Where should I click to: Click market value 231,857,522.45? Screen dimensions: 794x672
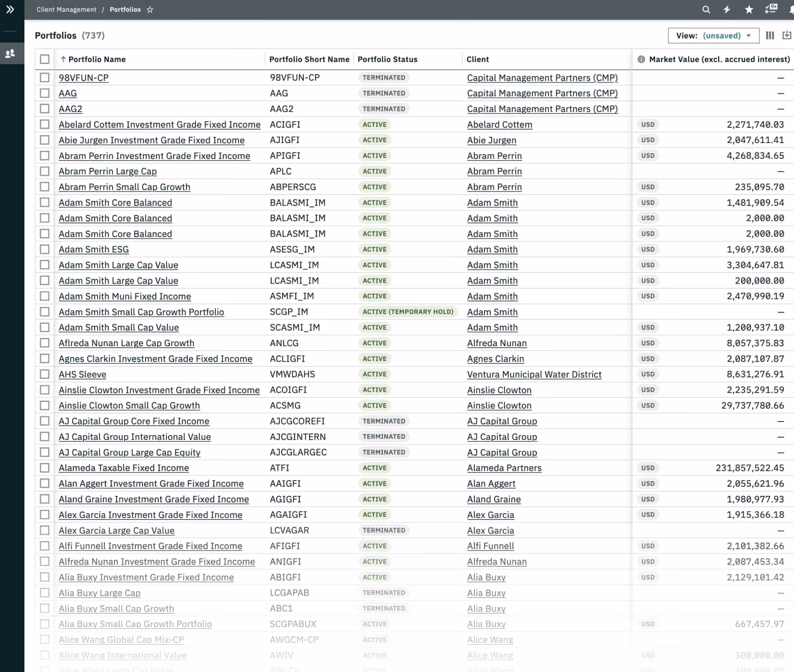pyautogui.click(x=750, y=468)
